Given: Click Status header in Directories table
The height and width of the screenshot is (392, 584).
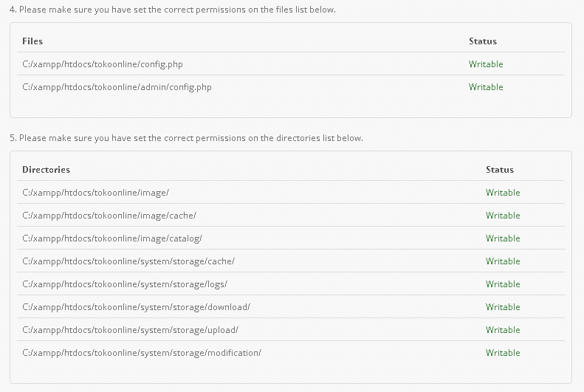Looking at the screenshot, I should 500,170.
